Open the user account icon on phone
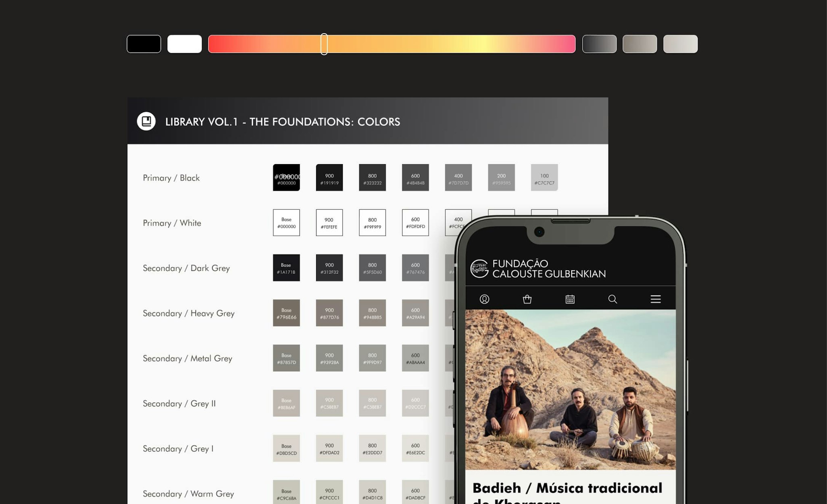Screen dimensions: 827x504 point(484,299)
